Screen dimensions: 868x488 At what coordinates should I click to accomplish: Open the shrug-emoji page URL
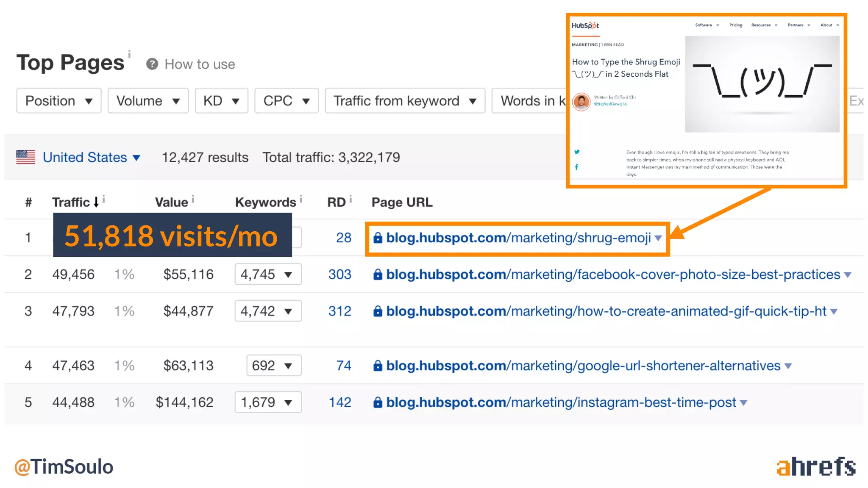(x=518, y=238)
